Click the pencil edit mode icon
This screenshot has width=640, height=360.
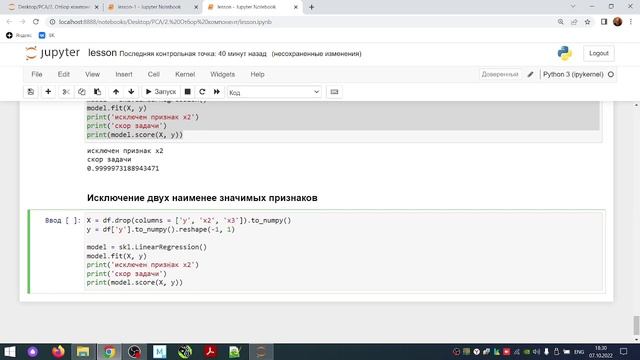tap(530, 74)
